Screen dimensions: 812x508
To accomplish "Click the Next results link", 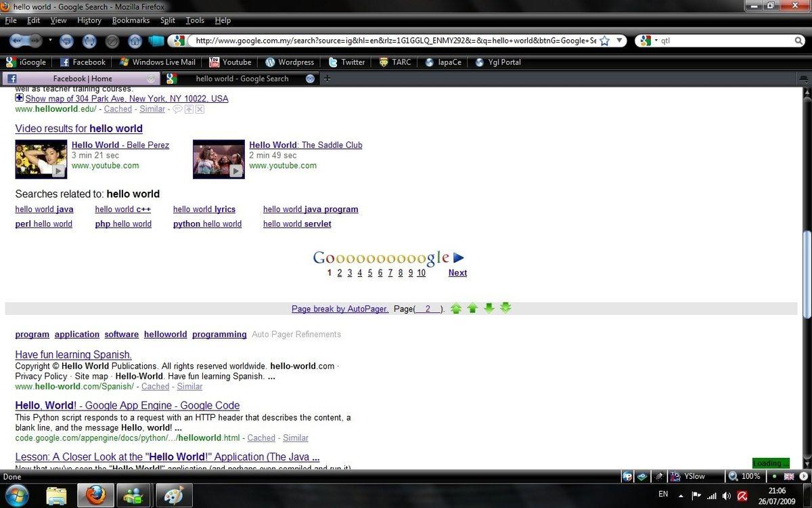I will [x=457, y=273].
